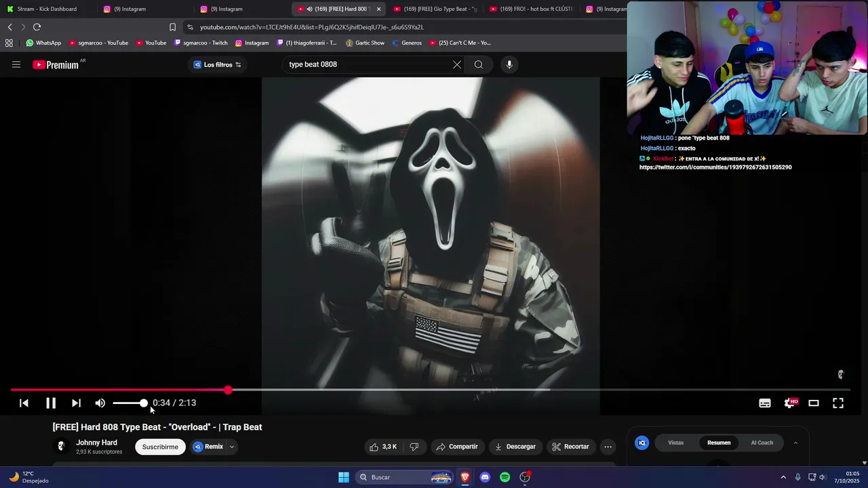Open the Johnny Hard channel name link
This screenshot has width=868, height=488.
click(x=96, y=443)
